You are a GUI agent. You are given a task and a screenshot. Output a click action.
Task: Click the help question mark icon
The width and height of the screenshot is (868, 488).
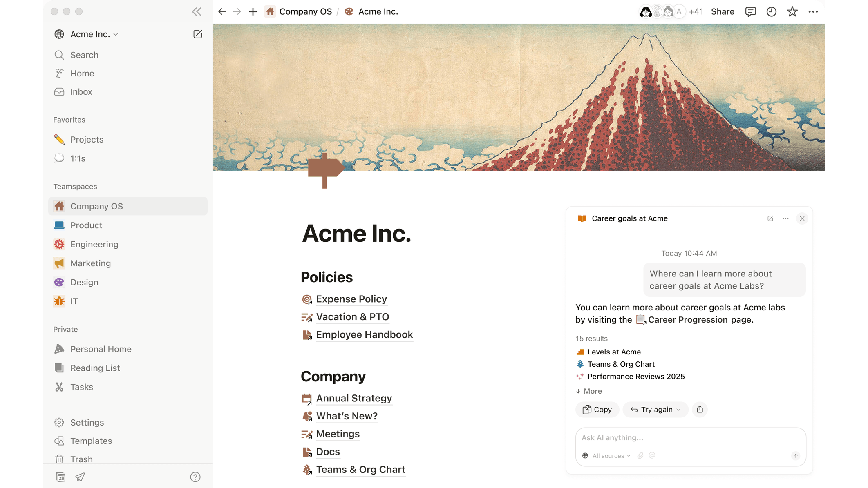pos(195,477)
